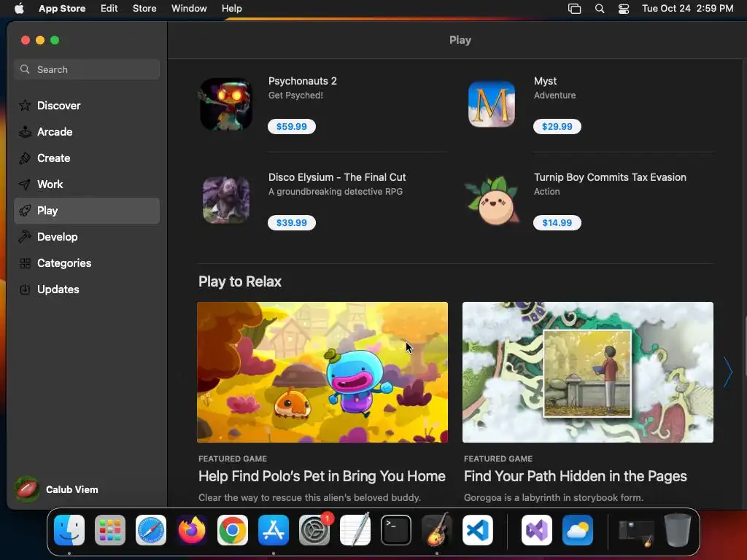
Task: Click Turnip Boy Commits Tax Evasion title
Action: tap(610, 177)
